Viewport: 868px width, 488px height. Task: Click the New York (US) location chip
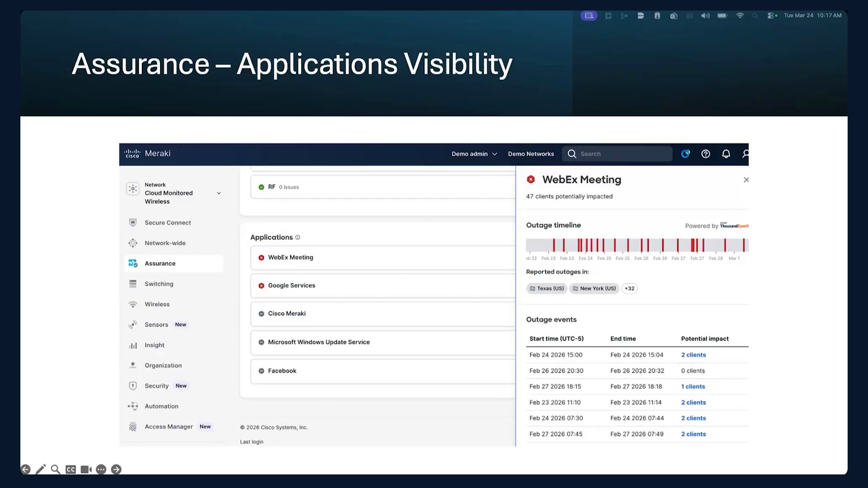coord(594,288)
